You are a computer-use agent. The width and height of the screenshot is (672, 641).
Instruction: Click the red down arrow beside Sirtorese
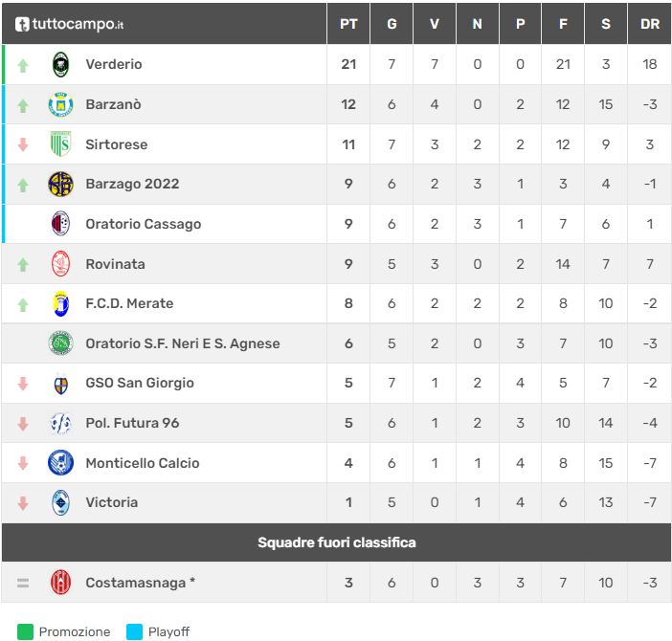pyautogui.click(x=24, y=144)
